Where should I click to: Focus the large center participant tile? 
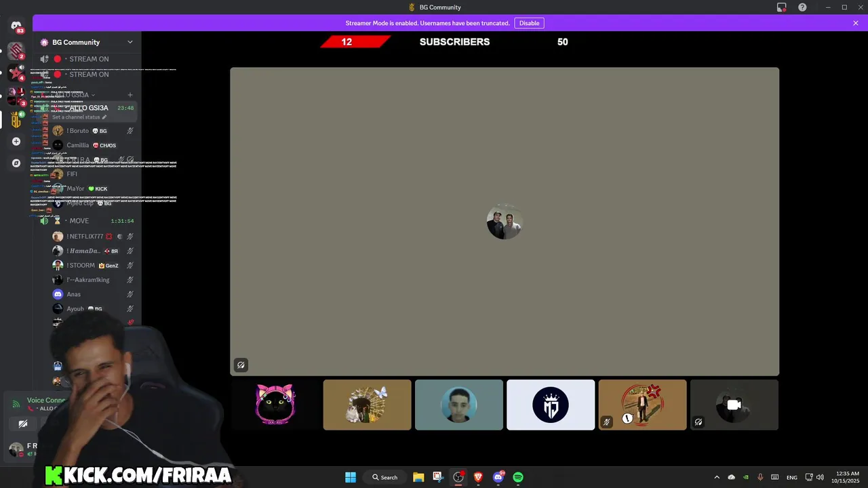[505, 222]
